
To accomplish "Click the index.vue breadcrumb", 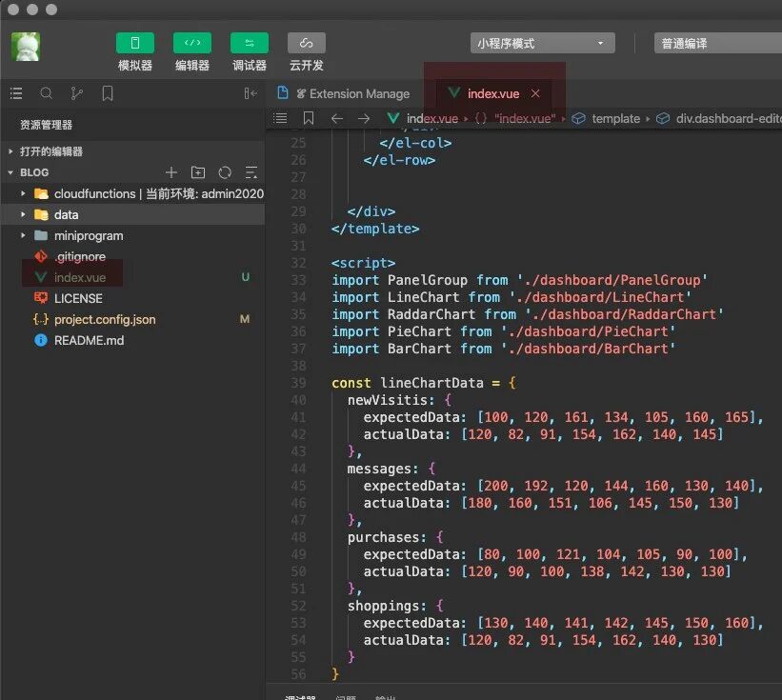I will pyautogui.click(x=423, y=119).
